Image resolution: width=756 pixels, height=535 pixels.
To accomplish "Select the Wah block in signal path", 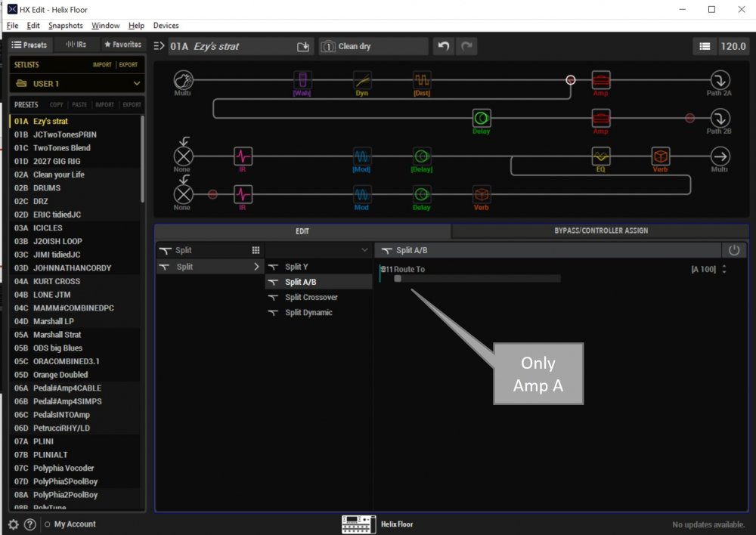I will (302, 79).
